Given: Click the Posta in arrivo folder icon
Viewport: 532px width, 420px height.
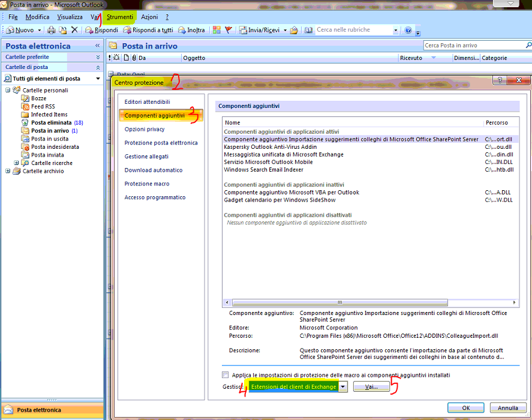Looking at the screenshot, I should [x=25, y=131].
